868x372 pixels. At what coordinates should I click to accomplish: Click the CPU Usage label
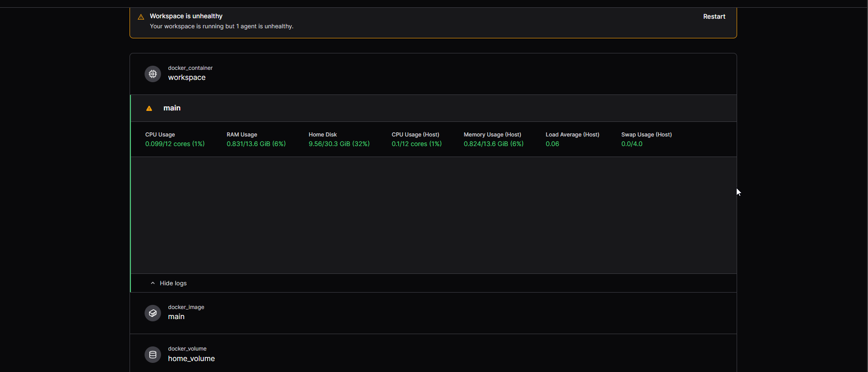click(160, 135)
